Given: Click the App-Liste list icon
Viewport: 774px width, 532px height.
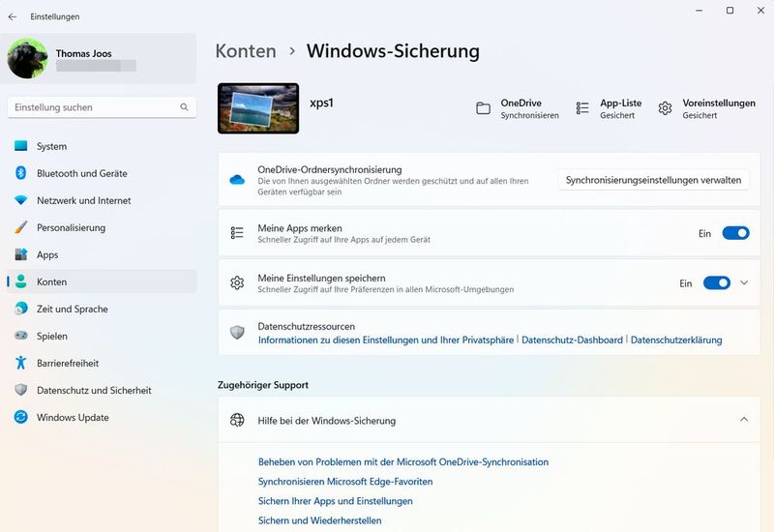Looking at the screenshot, I should [582, 108].
